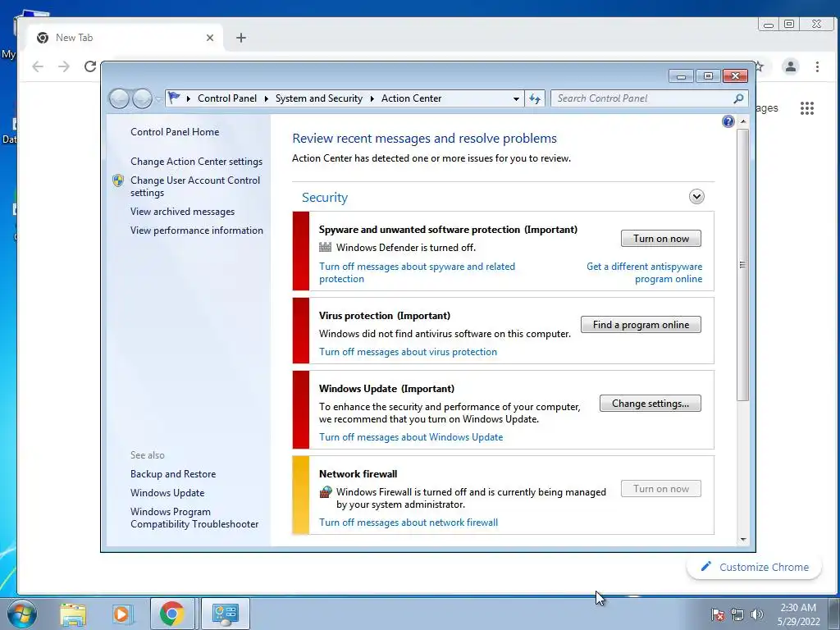Open the Action Center tray flag
The image size is (840, 630).
click(718, 614)
